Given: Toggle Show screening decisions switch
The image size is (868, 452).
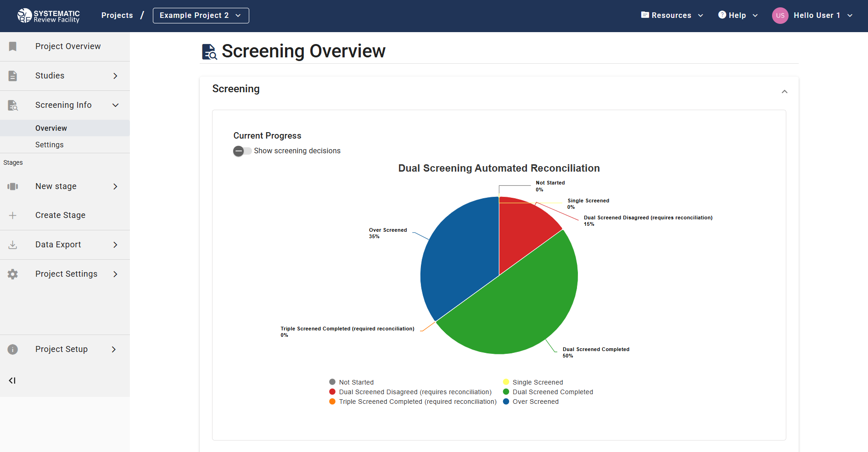Looking at the screenshot, I should point(241,151).
